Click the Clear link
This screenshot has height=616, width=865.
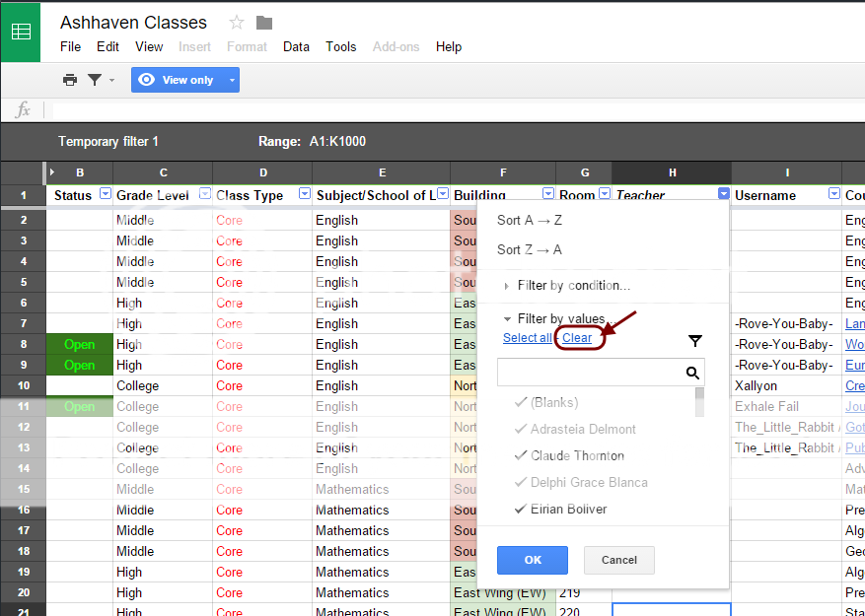point(577,338)
